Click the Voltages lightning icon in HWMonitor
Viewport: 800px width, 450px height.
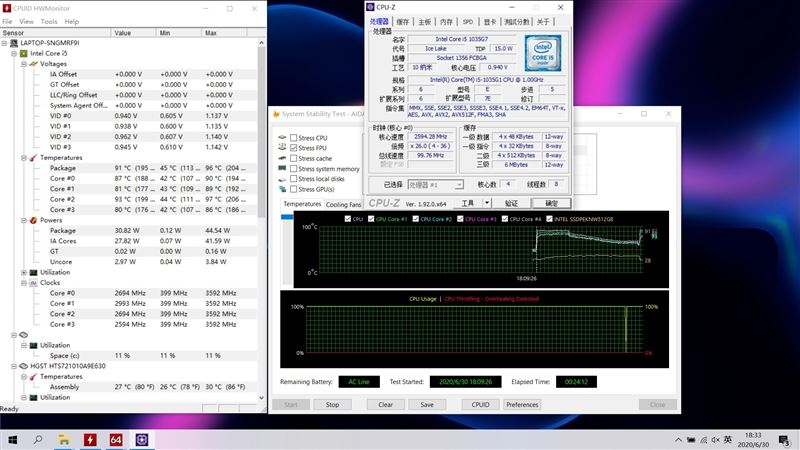[34, 64]
